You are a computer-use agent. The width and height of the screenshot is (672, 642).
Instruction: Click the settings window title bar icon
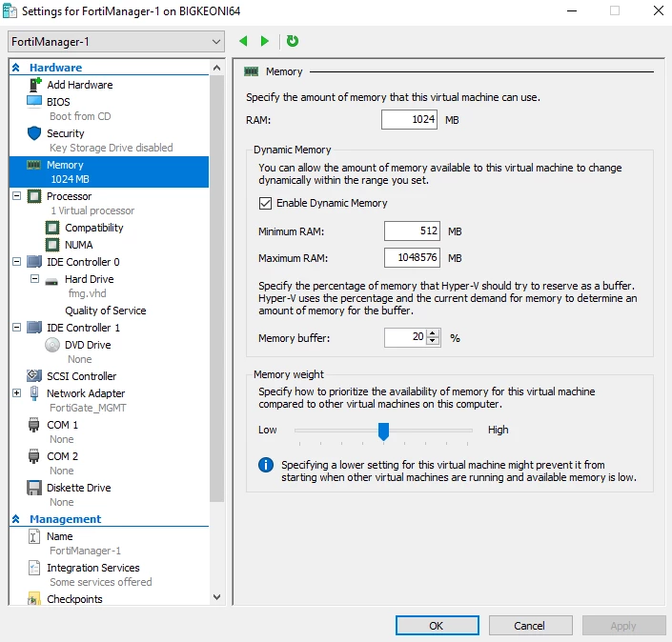[x=10, y=10]
